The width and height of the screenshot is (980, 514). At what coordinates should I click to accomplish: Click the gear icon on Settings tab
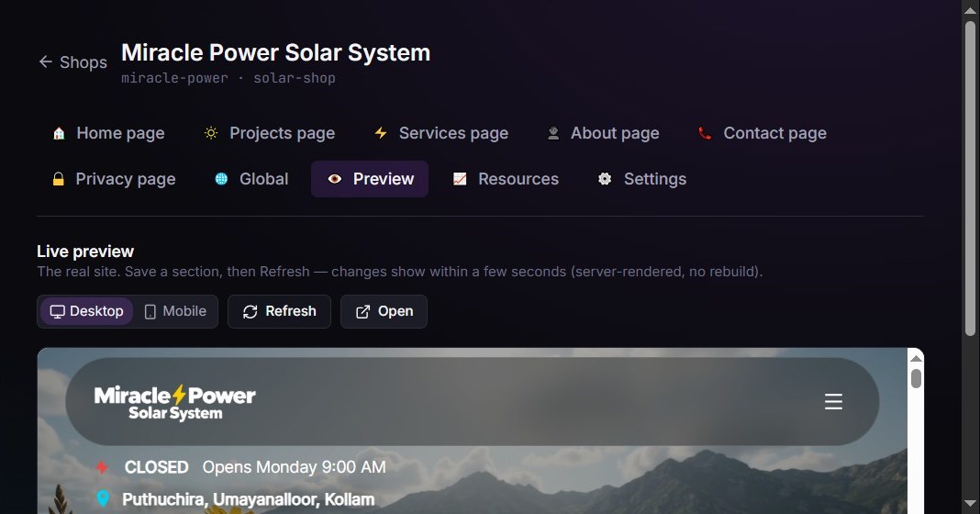click(605, 179)
